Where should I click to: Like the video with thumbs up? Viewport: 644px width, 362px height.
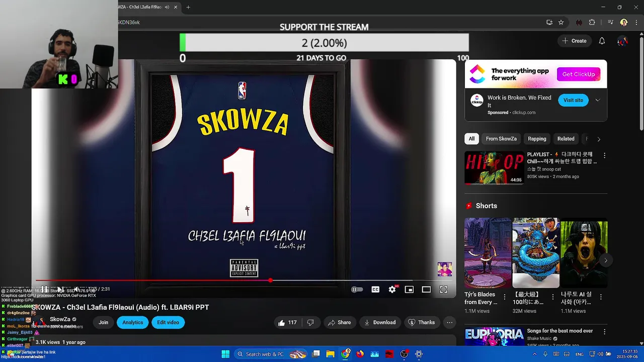click(x=287, y=322)
